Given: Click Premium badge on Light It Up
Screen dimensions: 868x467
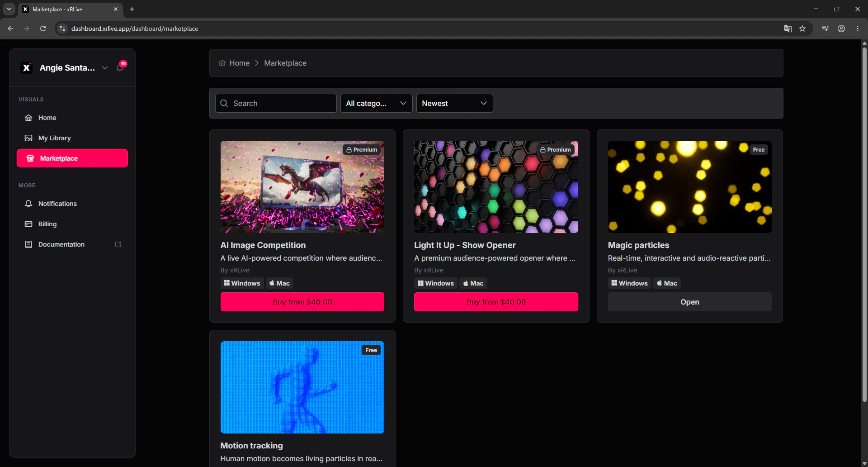Looking at the screenshot, I should (x=556, y=150).
